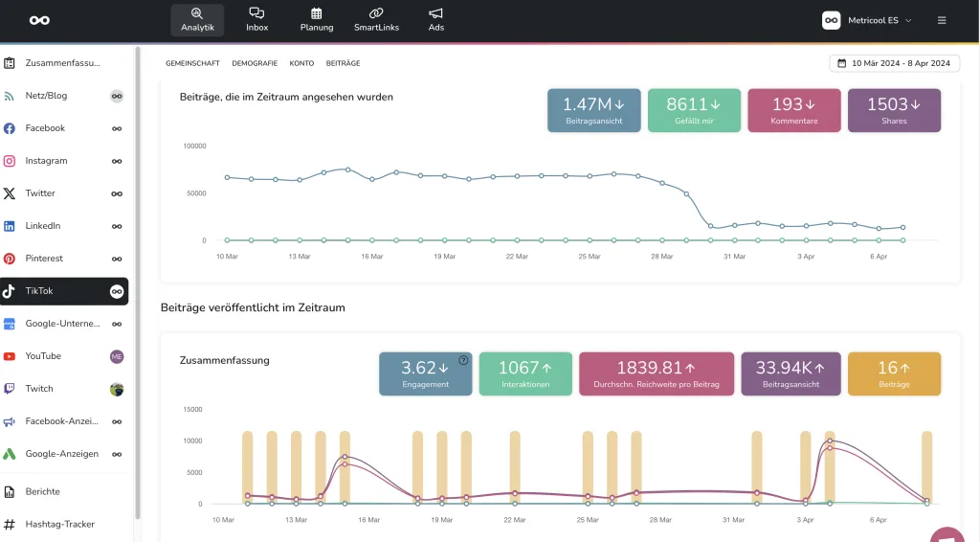Toggle the Gefällt mir metric series
Viewport: 980px width, 542px height.
(x=693, y=110)
